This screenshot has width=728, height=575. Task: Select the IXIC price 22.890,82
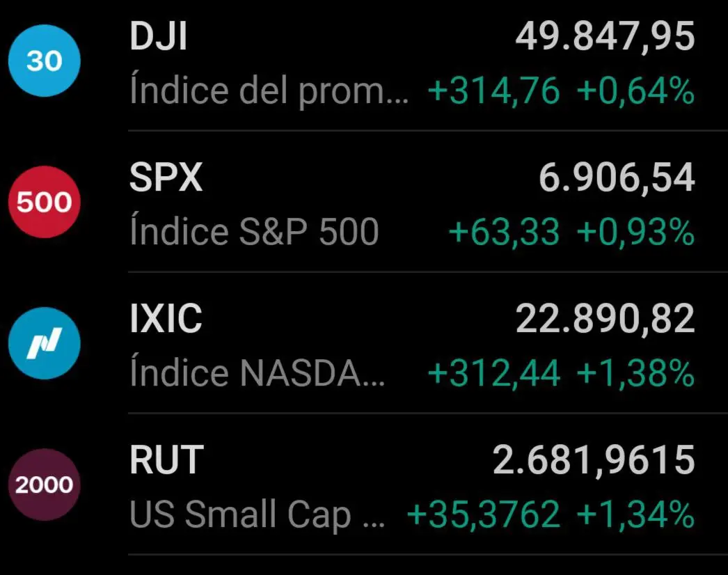tap(605, 320)
